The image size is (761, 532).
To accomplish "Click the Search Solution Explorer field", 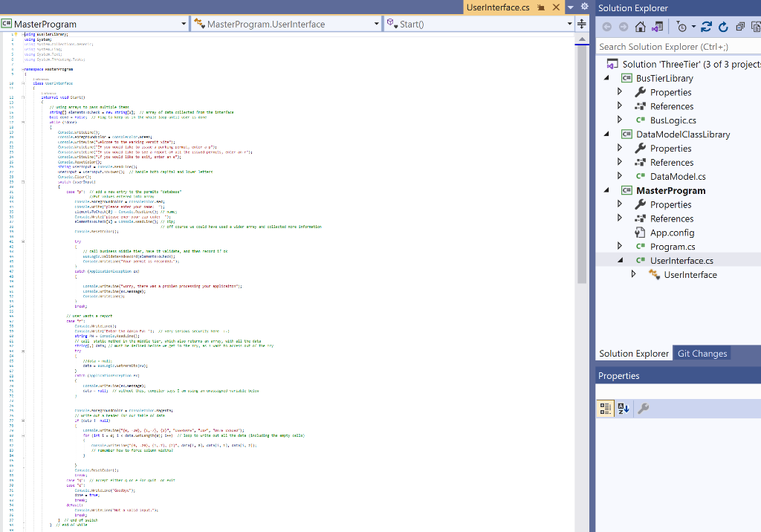I will click(669, 46).
